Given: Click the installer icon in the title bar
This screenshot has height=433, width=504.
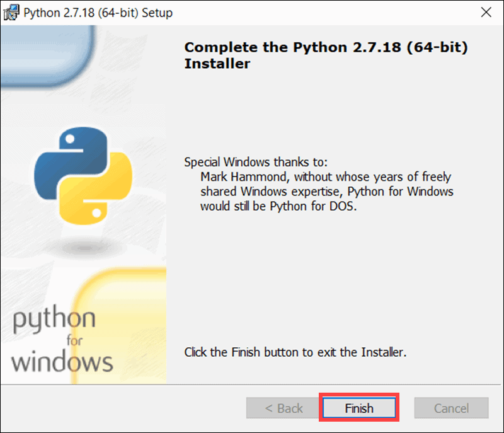Looking at the screenshot, I should click(11, 13).
